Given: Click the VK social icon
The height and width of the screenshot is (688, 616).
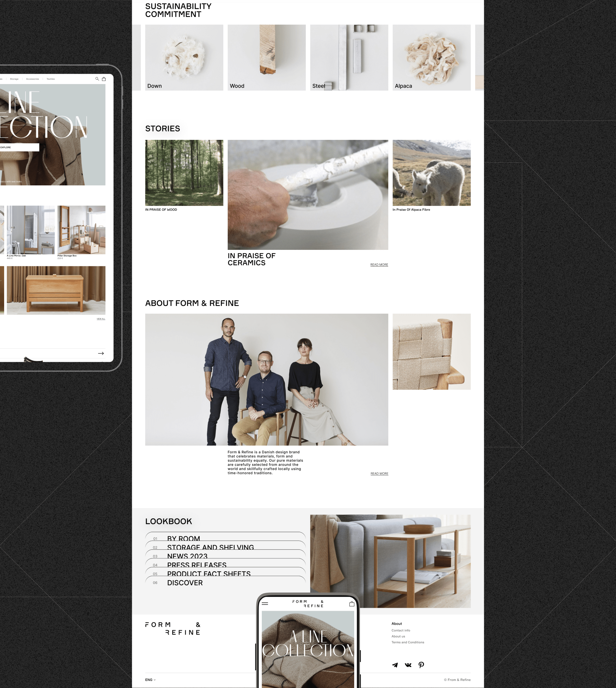Looking at the screenshot, I should (408, 665).
